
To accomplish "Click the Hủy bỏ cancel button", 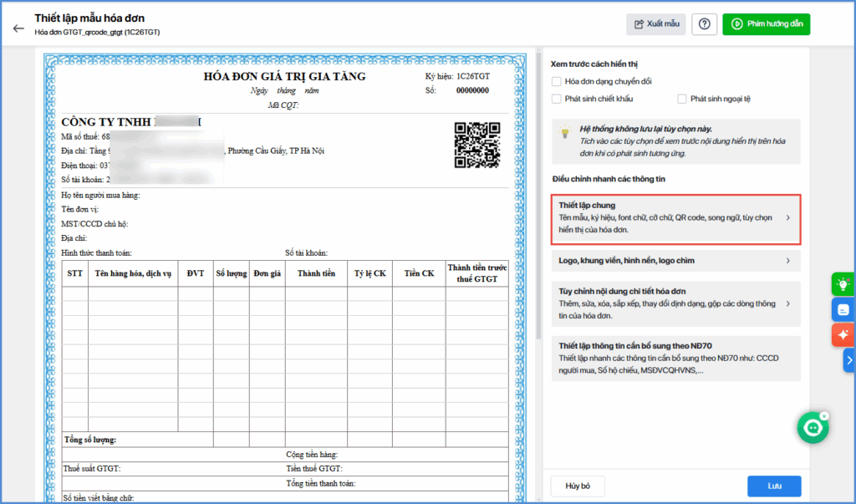I will (578, 486).
